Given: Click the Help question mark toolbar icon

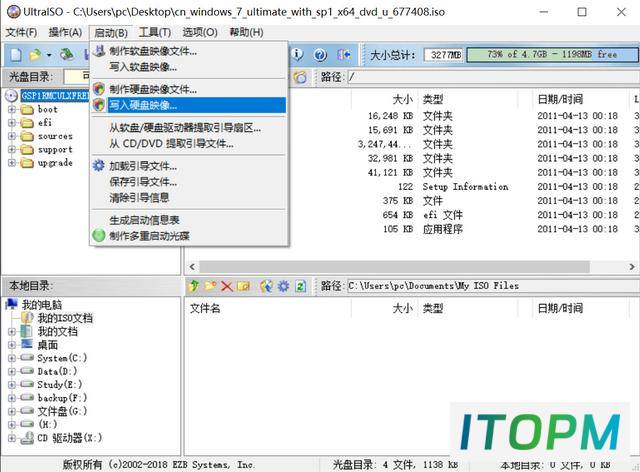Looking at the screenshot, I should point(320,55).
